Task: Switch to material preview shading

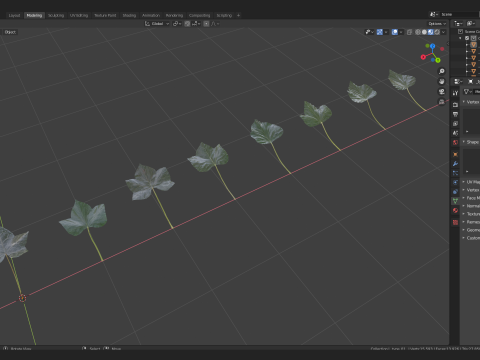Action: (431, 32)
